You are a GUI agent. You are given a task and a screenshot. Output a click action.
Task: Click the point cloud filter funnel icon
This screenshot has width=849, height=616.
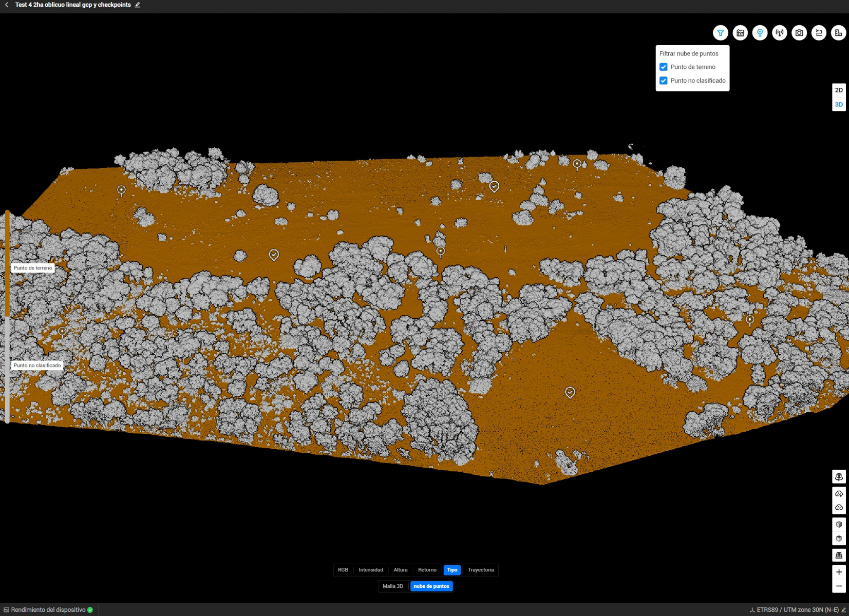coord(720,33)
